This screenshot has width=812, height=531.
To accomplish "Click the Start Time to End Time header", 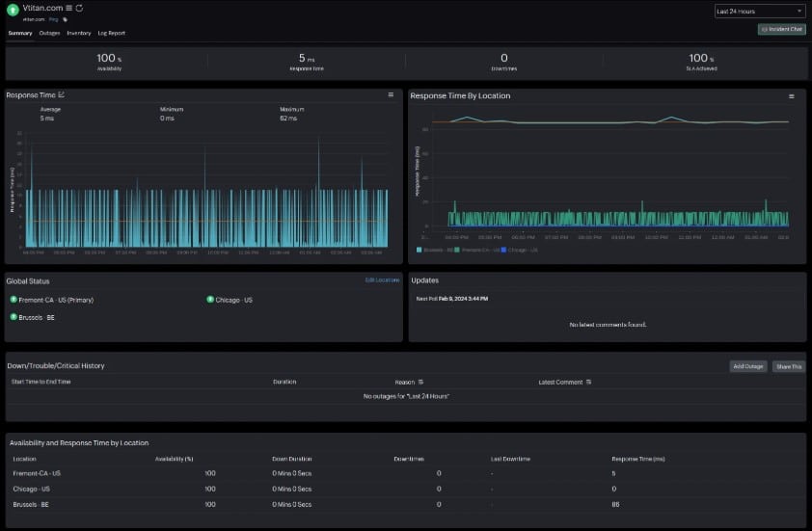I will click(41, 382).
